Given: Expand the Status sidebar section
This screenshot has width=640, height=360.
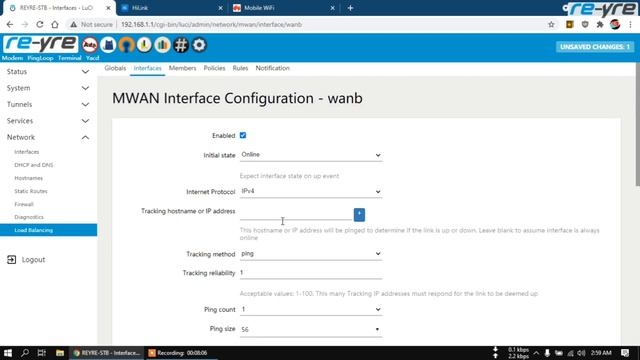Looking at the screenshot, I should pos(48,72).
